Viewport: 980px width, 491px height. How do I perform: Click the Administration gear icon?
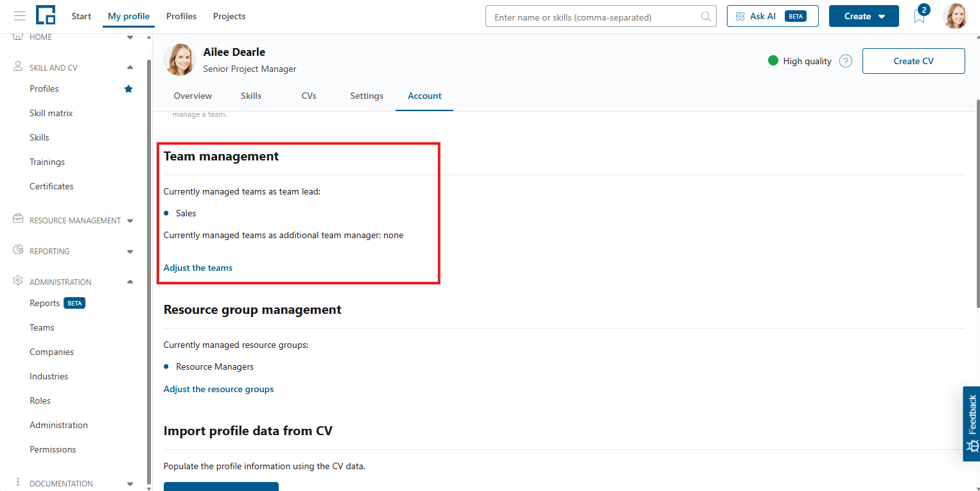pos(18,281)
